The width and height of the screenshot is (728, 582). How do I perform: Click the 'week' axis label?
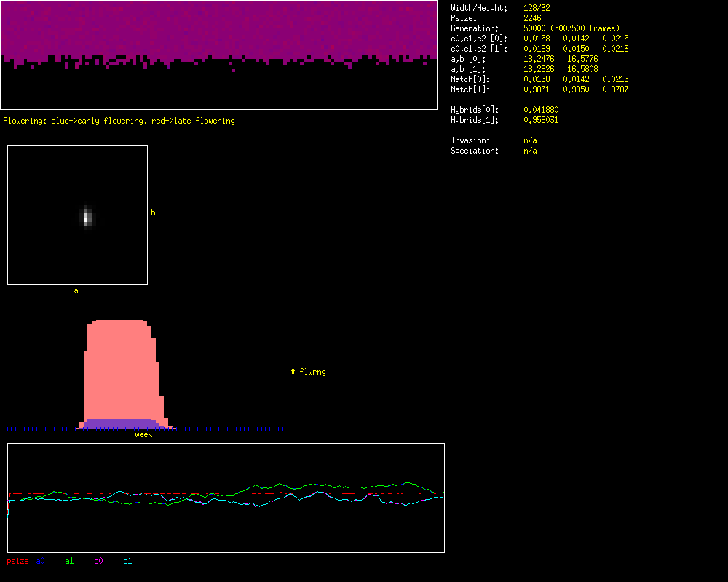143,434
